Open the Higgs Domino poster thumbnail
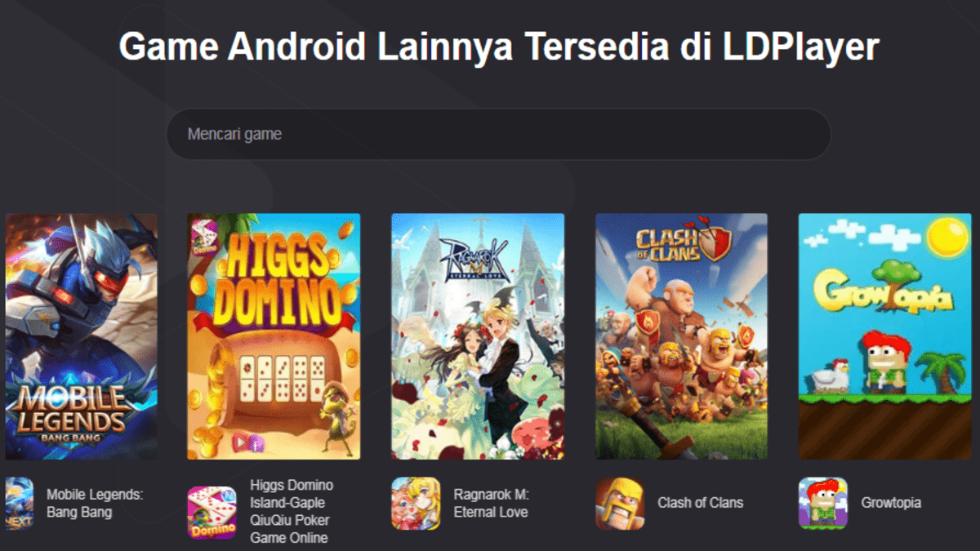Screen dimensions: 980x551 click(274, 336)
